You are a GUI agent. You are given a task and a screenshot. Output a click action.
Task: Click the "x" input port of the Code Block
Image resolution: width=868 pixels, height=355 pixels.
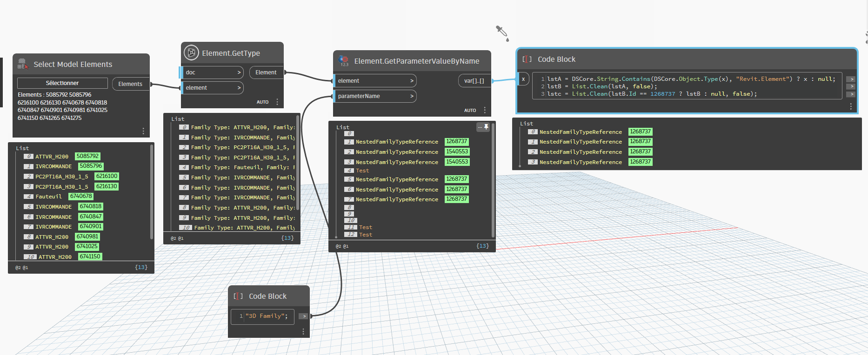[523, 79]
